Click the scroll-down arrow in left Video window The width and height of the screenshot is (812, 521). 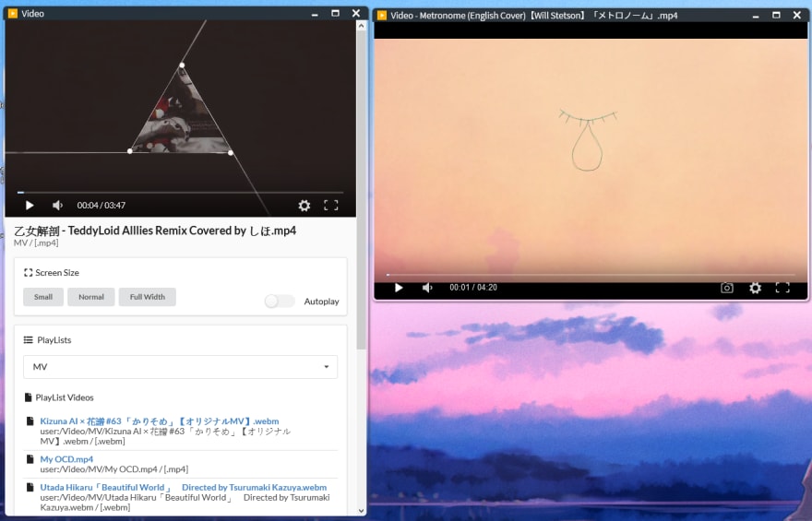click(361, 511)
